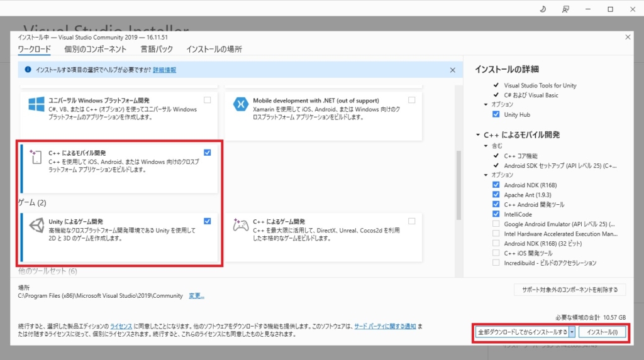Collapse オプション section under C++ mobile
Image resolution: width=644 pixels, height=360 pixels.
pyautogui.click(x=486, y=175)
